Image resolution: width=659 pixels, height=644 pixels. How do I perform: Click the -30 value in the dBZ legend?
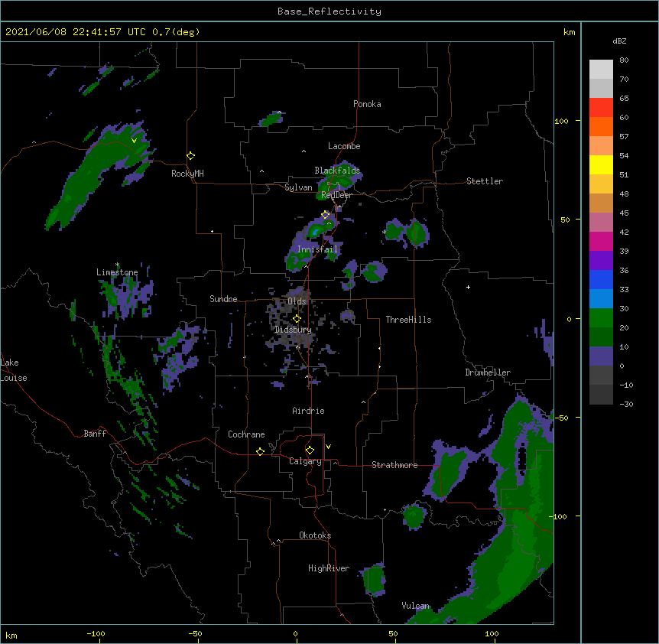[x=626, y=405]
